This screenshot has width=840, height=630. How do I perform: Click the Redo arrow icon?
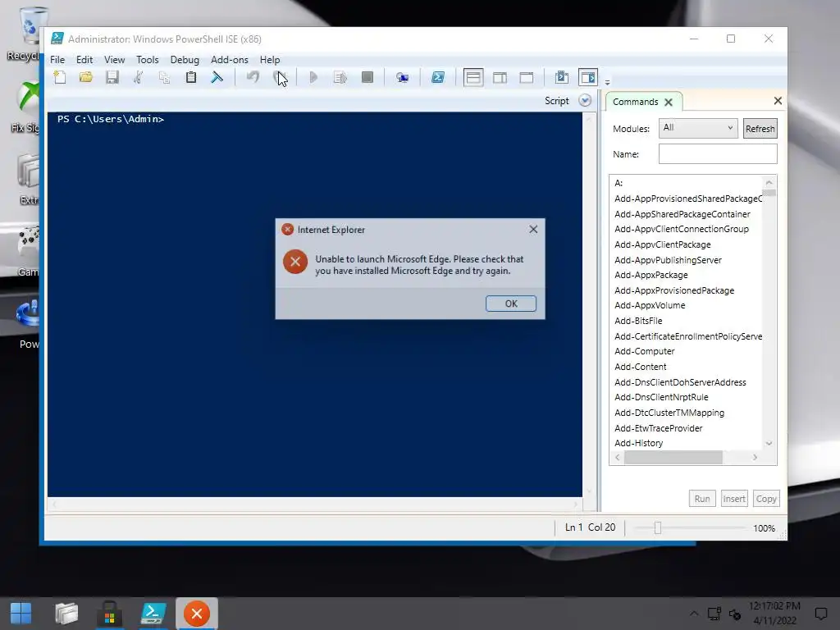click(279, 78)
